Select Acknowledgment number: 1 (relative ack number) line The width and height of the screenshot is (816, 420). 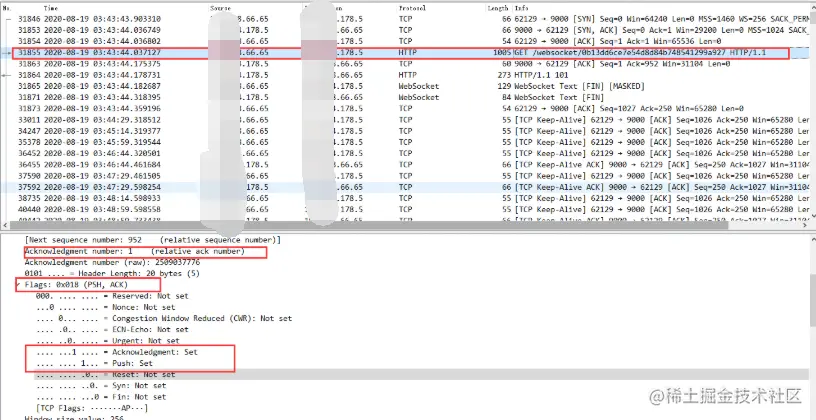pyautogui.click(x=134, y=251)
